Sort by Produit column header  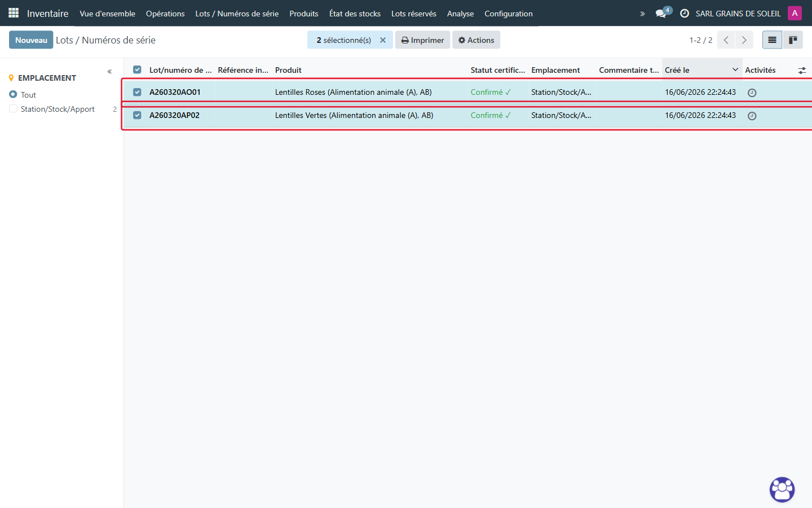(x=288, y=70)
